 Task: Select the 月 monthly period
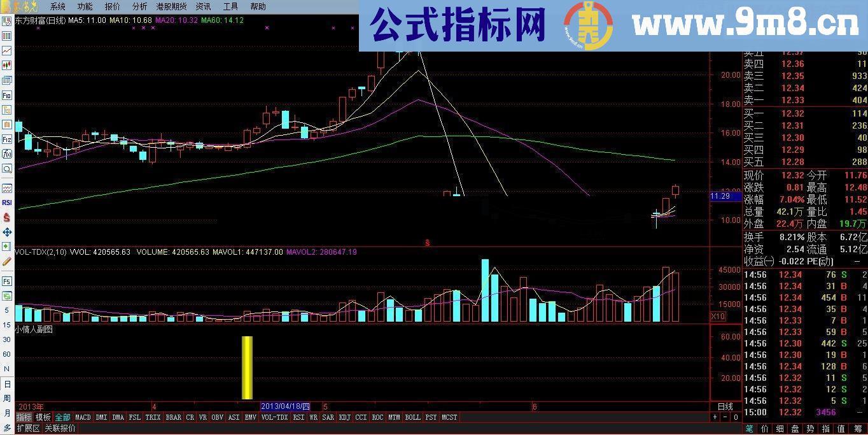[x=7, y=413]
